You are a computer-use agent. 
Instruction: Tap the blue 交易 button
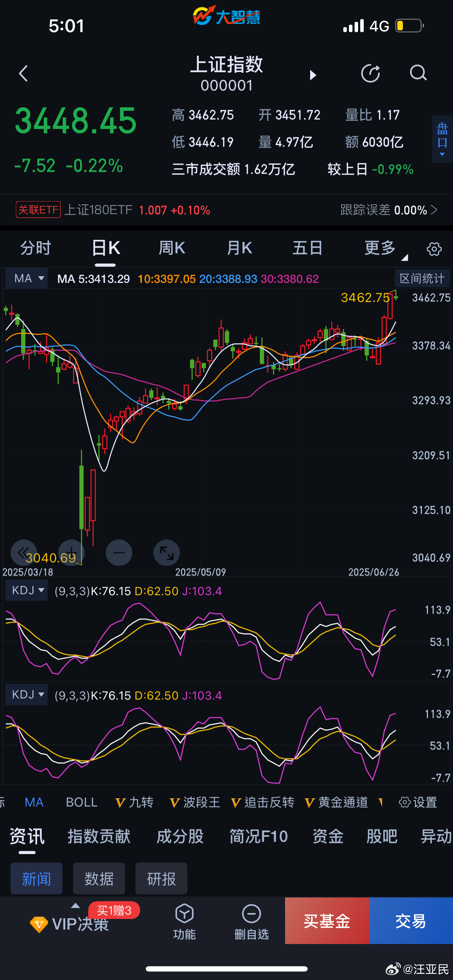411,921
